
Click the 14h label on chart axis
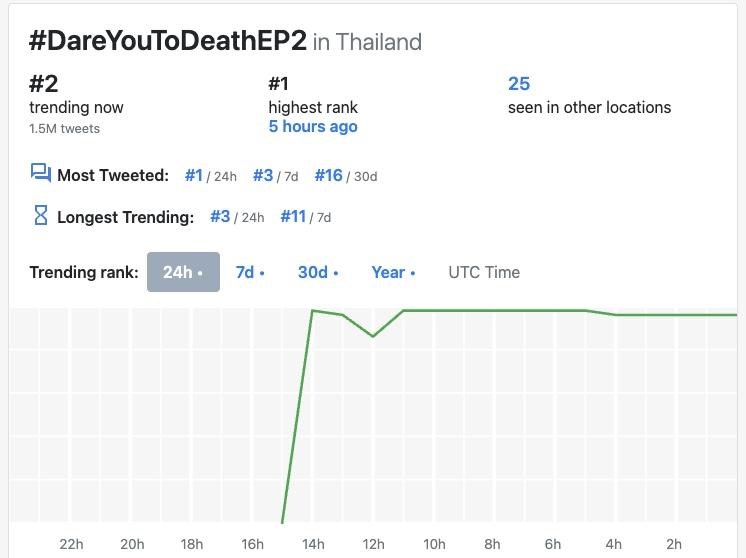click(313, 544)
